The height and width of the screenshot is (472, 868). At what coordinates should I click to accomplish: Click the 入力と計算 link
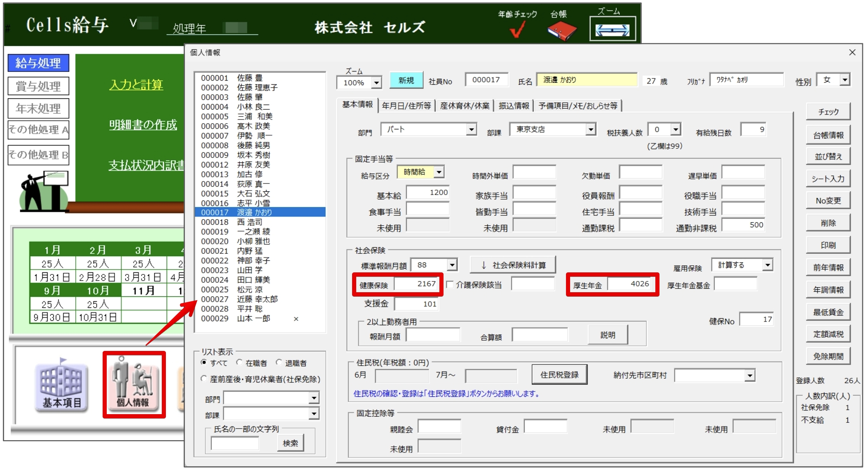click(136, 85)
